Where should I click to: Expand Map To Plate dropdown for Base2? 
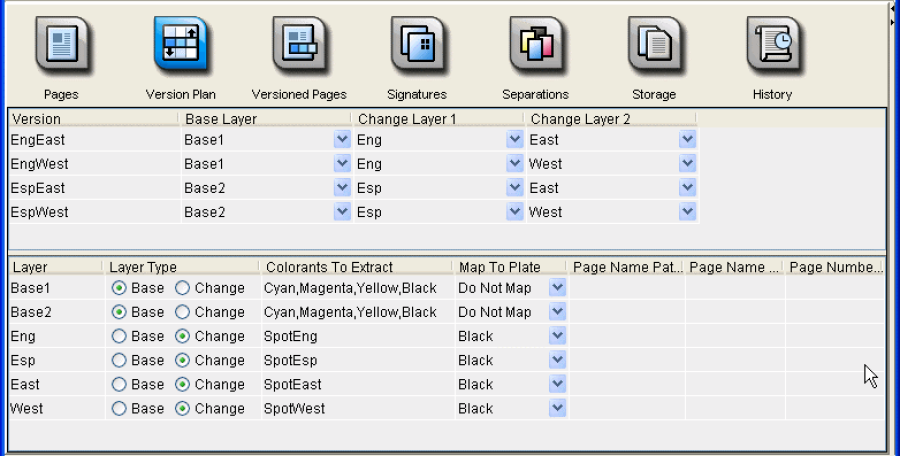pyautogui.click(x=558, y=312)
